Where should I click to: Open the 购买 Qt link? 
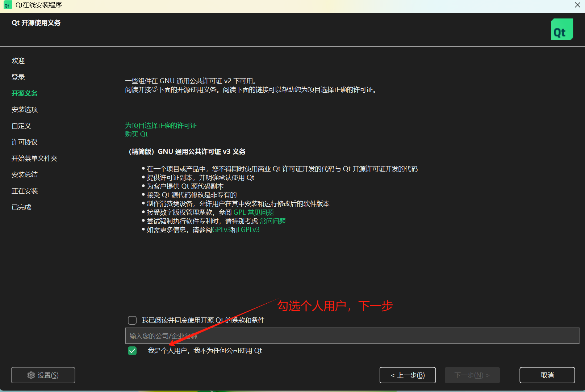[136, 134]
